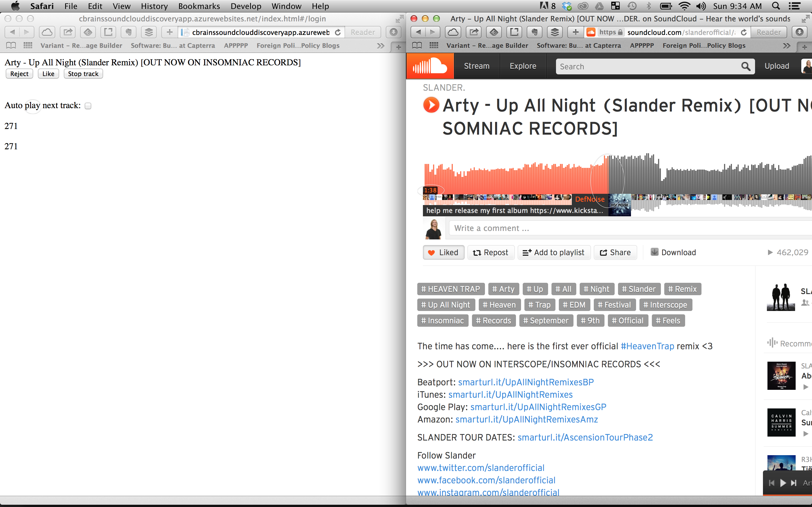
Task: Toggle Repost on this track
Action: [491, 252]
